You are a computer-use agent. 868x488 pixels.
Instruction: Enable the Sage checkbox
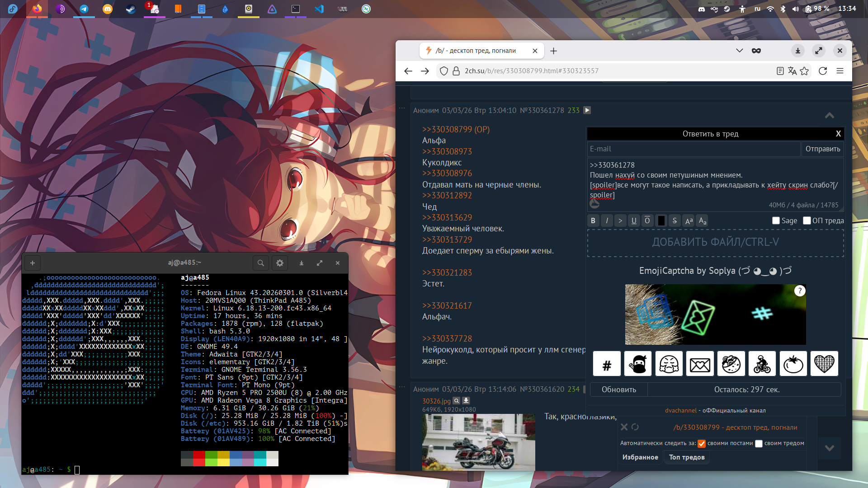tap(776, 221)
